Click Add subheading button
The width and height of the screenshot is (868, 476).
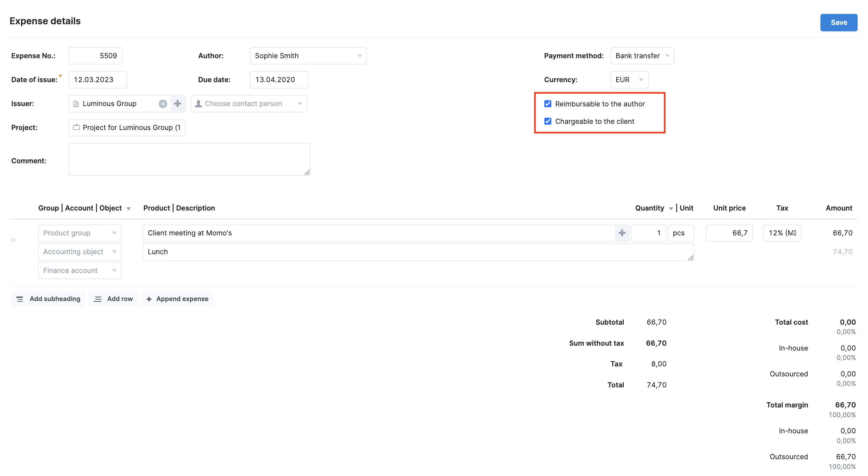[x=48, y=299]
